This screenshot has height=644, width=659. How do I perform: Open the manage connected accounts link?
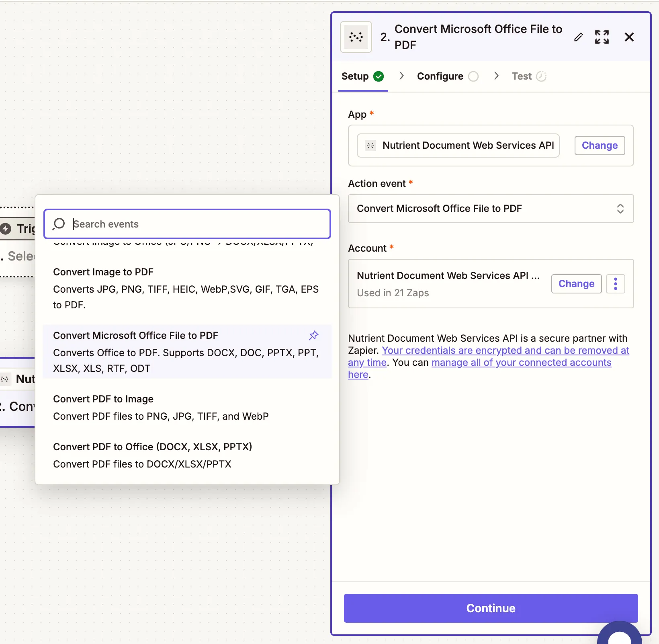pos(521,362)
